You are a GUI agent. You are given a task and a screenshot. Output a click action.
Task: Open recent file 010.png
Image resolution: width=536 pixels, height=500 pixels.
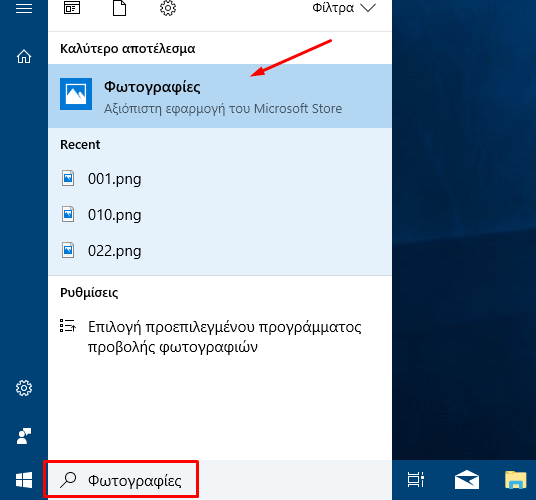click(x=220, y=215)
